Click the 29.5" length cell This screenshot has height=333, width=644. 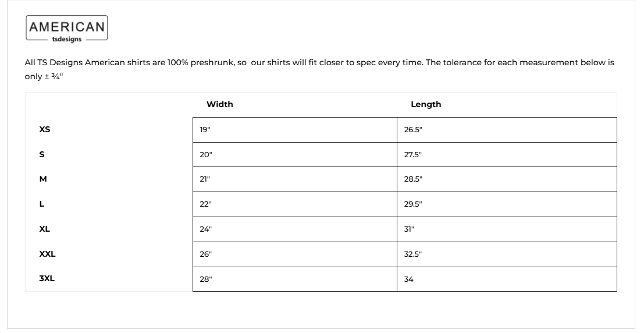[x=506, y=204]
